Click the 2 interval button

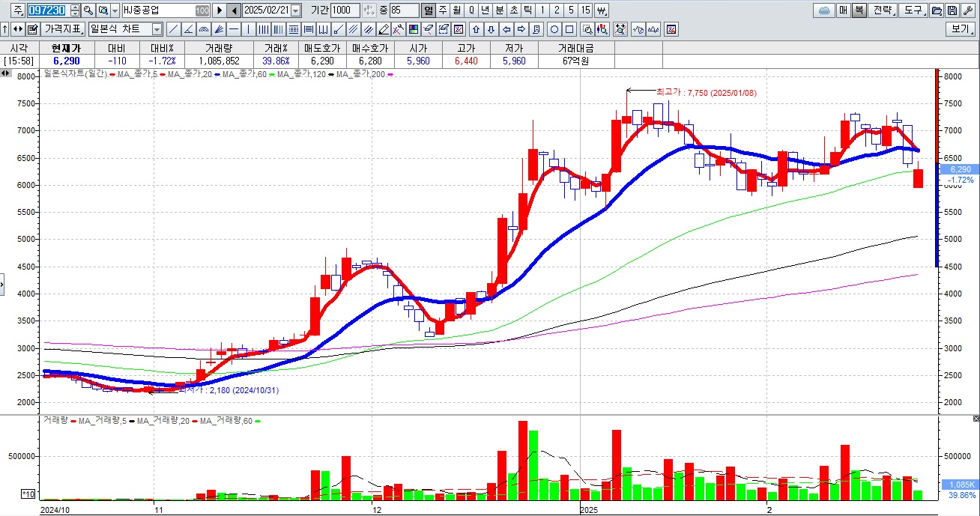(557, 10)
